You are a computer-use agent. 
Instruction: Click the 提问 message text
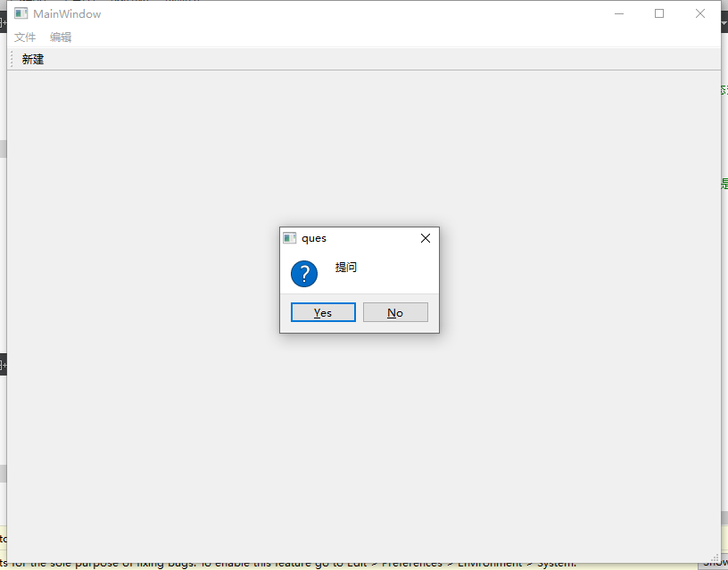(346, 268)
